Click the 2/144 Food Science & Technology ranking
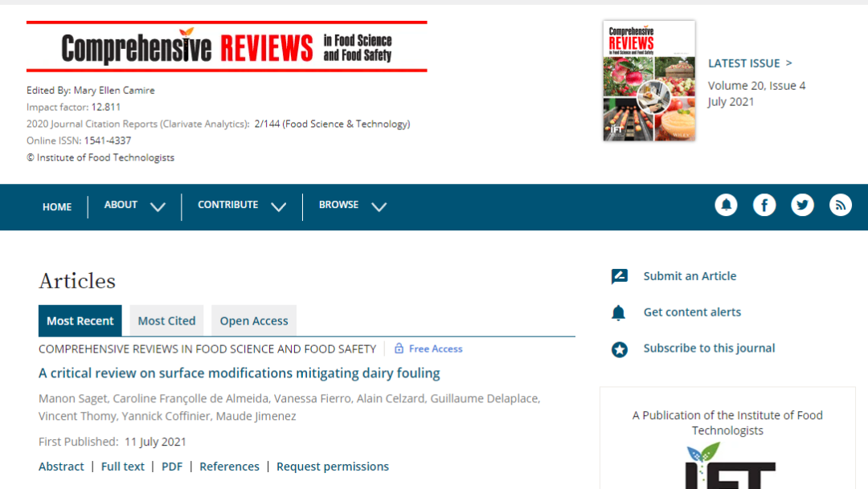The width and height of the screenshot is (868, 489). [332, 124]
